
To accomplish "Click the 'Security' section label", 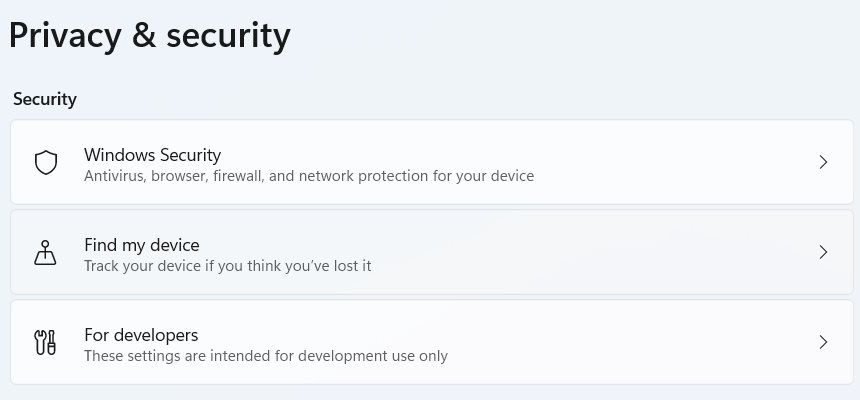I will [x=45, y=100].
